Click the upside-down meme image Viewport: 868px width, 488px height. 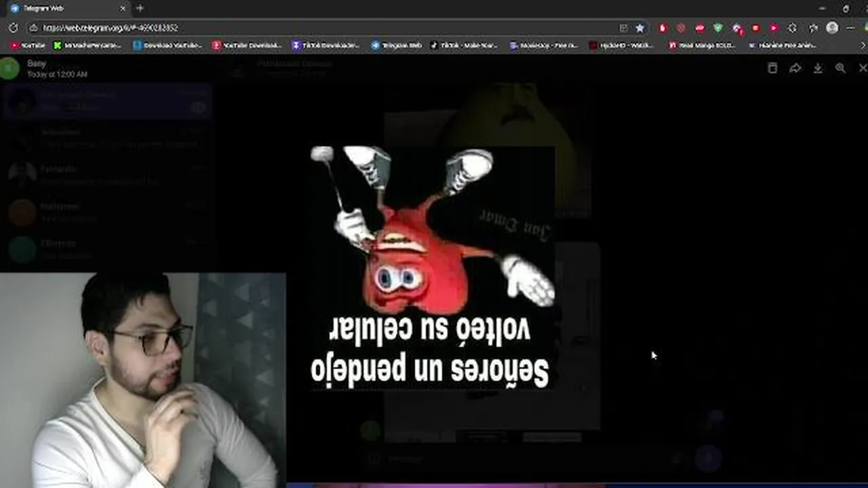[433, 267]
